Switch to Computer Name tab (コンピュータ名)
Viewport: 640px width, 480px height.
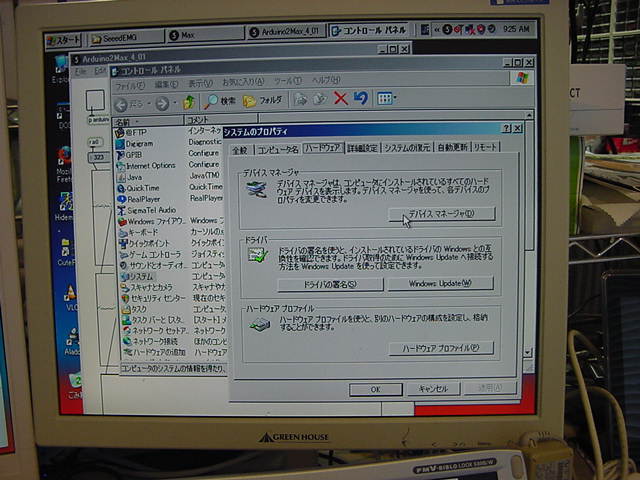point(278,149)
